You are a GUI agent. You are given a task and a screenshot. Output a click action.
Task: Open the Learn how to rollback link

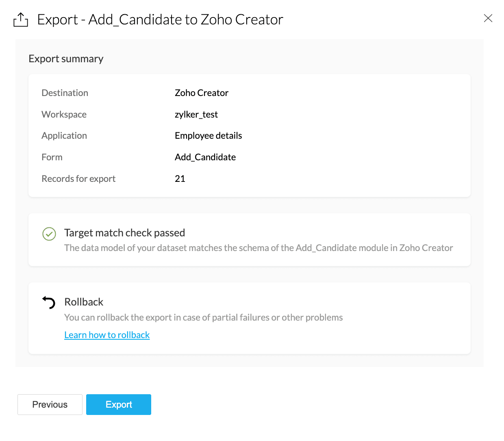[107, 335]
